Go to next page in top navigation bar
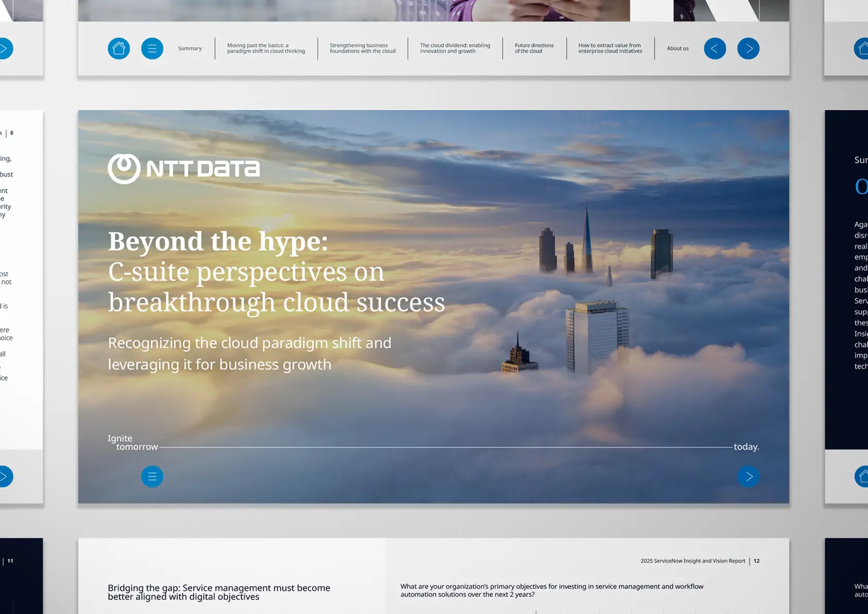The height and width of the screenshot is (614, 868). [748, 48]
